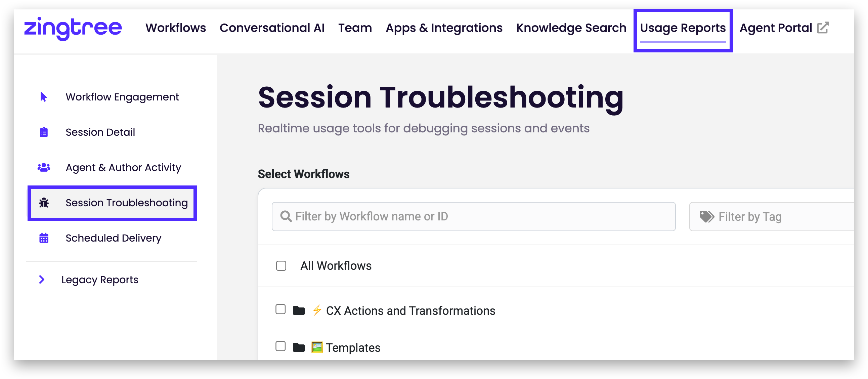This screenshot has height=379, width=868.
Task: Click the Session Detail clipboard icon
Action: (x=44, y=132)
